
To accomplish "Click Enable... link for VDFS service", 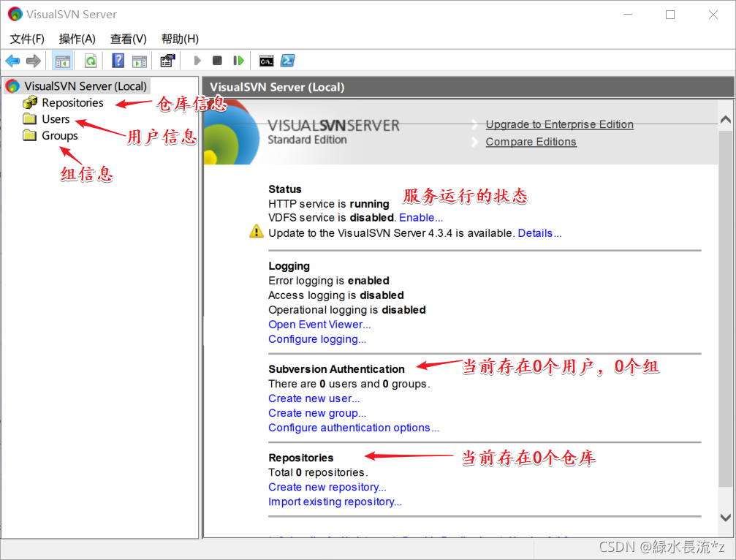I will (421, 218).
